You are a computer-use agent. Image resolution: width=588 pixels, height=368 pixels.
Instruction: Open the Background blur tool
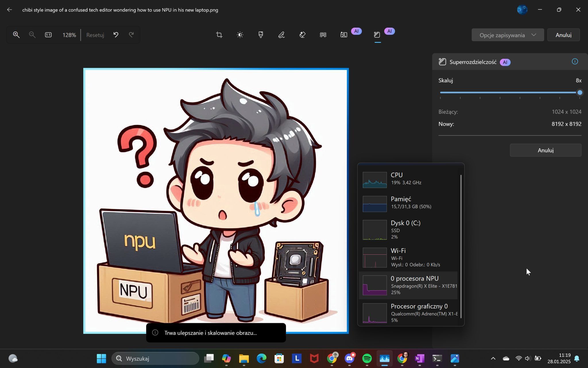pos(323,35)
